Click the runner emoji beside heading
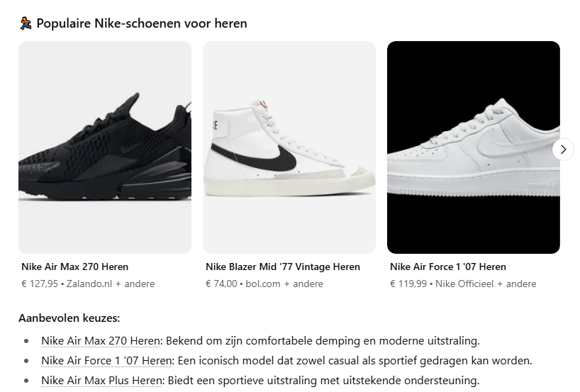580x392 pixels. [26, 23]
